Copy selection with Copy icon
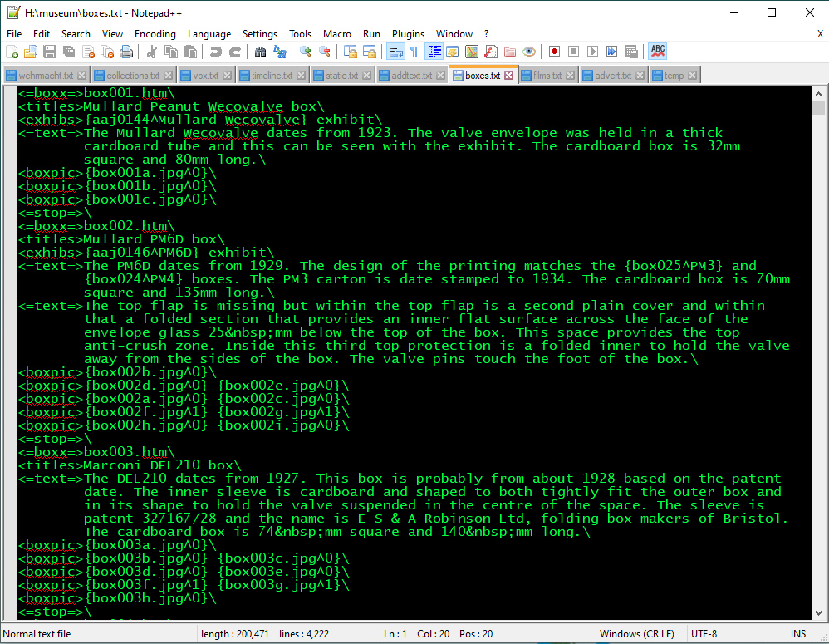Screen dimensions: 829x644 (x=171, y=52)
